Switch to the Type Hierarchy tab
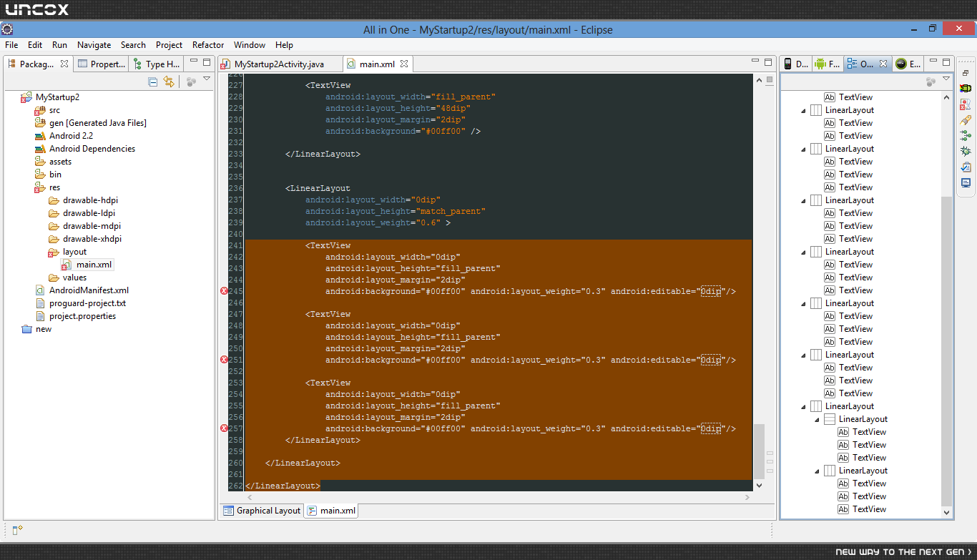The width and height of the screenshot is (977, 560). [x=157, y=64]
